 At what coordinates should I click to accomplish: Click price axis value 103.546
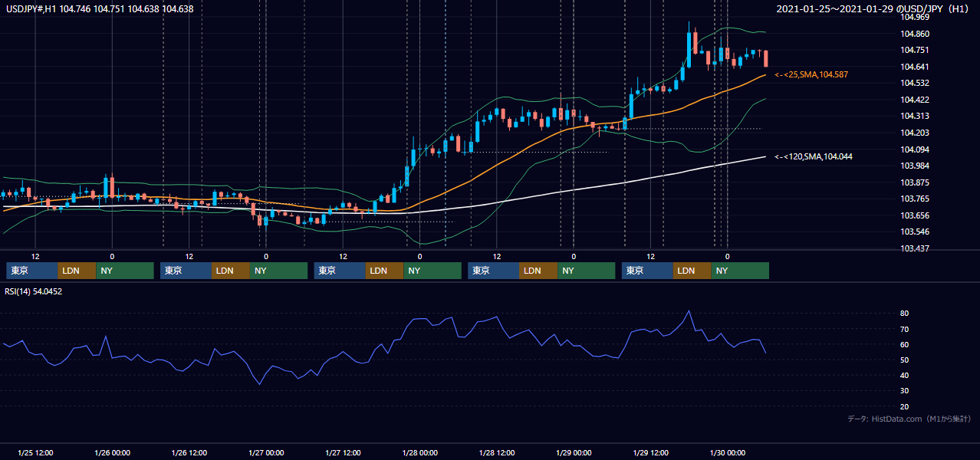(915, 232)
